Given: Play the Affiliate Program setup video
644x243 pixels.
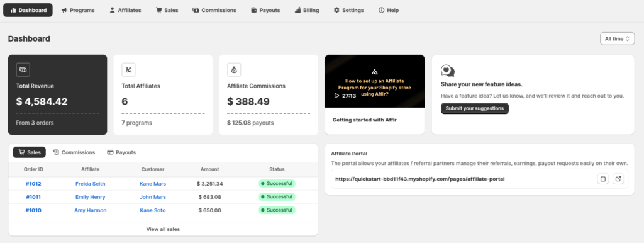Looking at the screenshot, I should coord(337,96).
